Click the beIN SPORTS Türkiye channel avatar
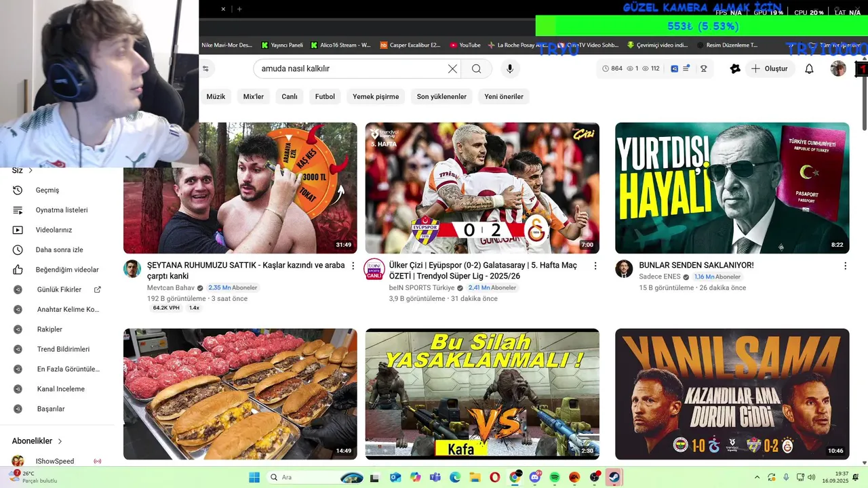Viewport: 868px width, 488px height. pos(374,268)
